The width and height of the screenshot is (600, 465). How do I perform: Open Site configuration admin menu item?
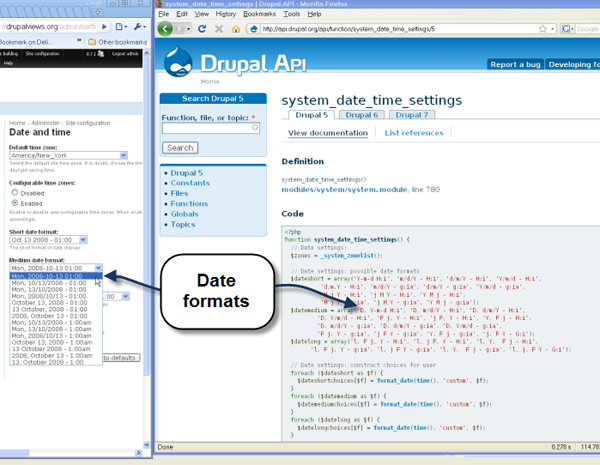(x=42, y=54)
